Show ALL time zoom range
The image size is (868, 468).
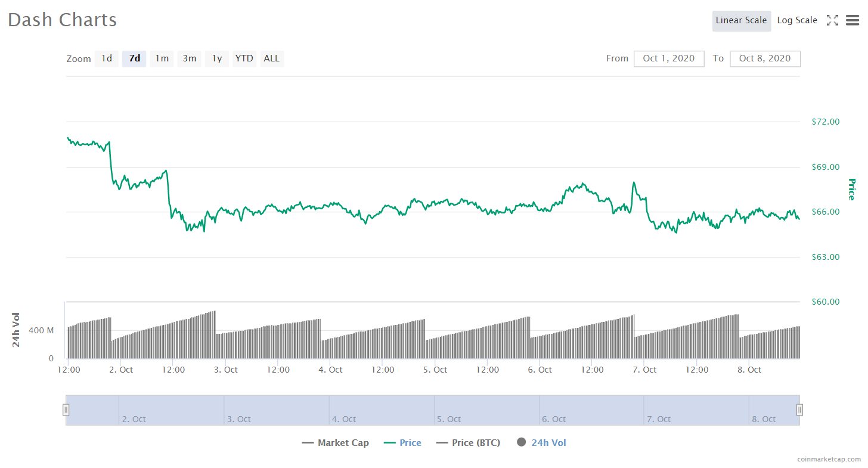tap(272, 58)
